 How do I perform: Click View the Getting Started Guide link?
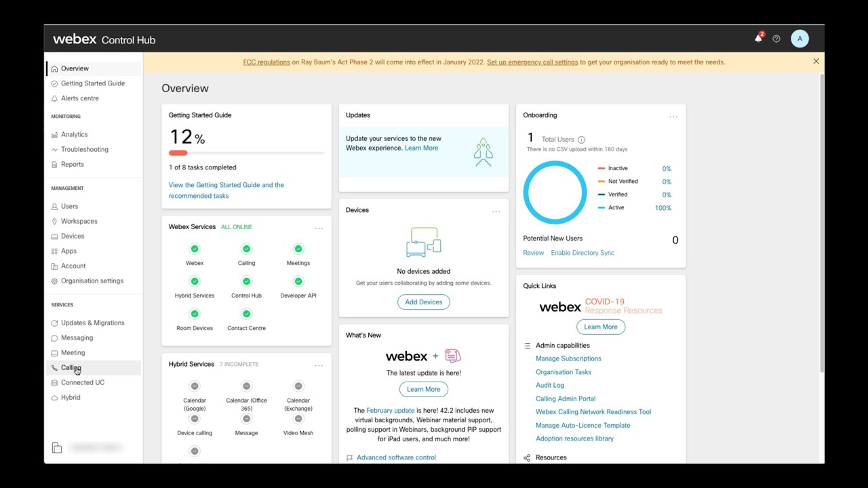[x=226, y=190]
